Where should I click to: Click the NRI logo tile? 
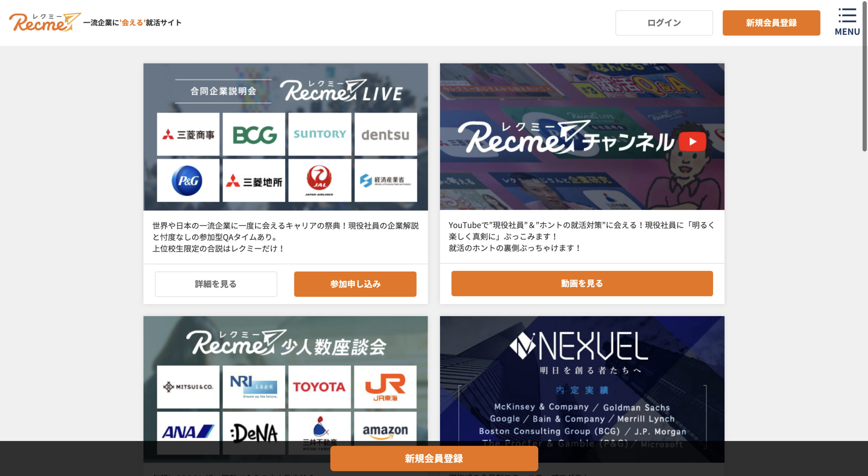click(254, 387)
